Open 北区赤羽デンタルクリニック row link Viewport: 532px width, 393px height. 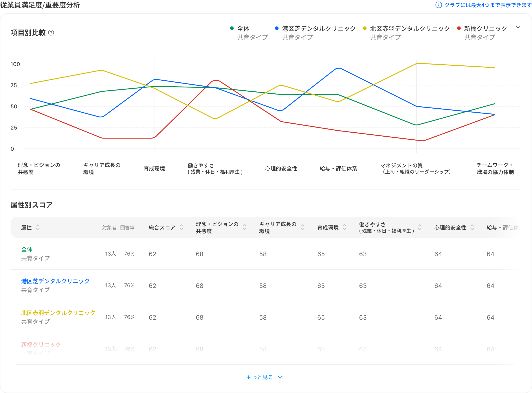point(58,313)
